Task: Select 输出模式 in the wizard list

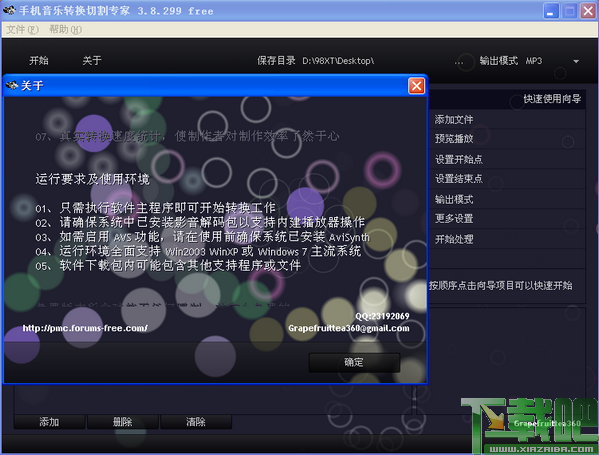Action: point(454,199)
